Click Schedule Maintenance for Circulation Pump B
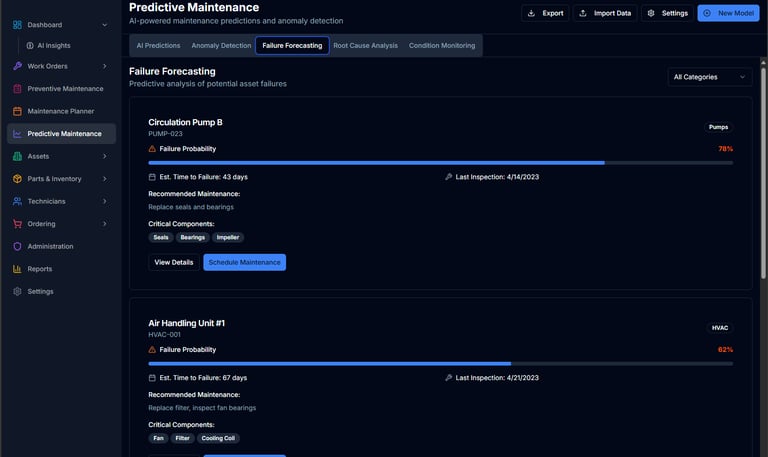The image size is (768, 457). click(244, 262)
